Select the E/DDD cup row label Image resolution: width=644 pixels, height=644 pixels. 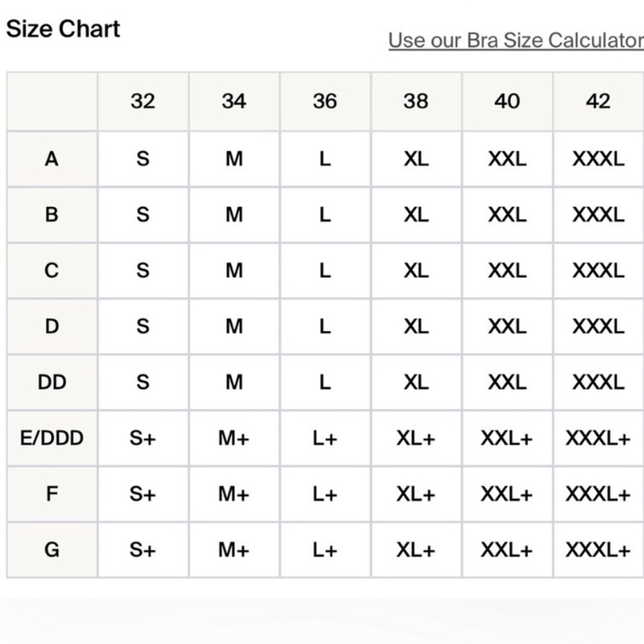(x=52, y=438)
